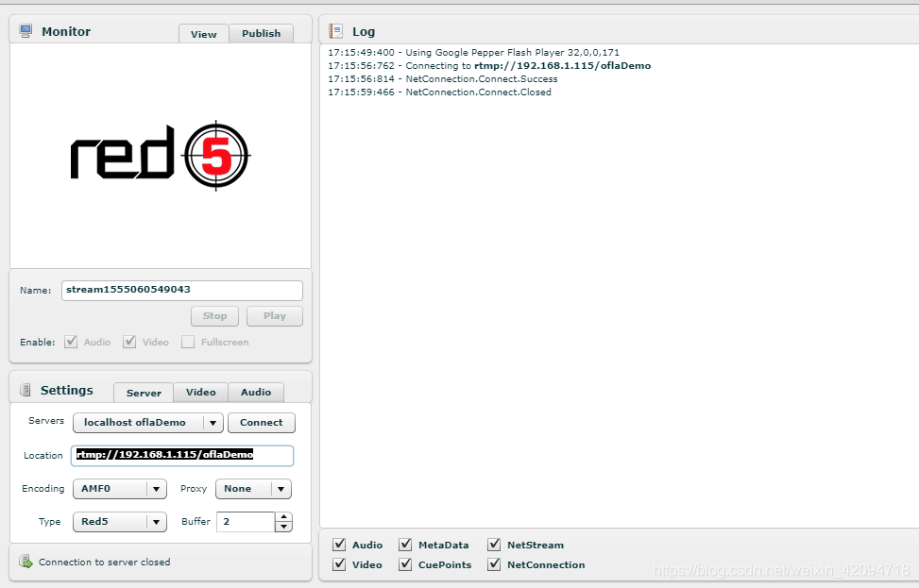Click the 'NetConnection.Connect.Closed' log entry
Screen dimensions: 919x588
(439, 92)
